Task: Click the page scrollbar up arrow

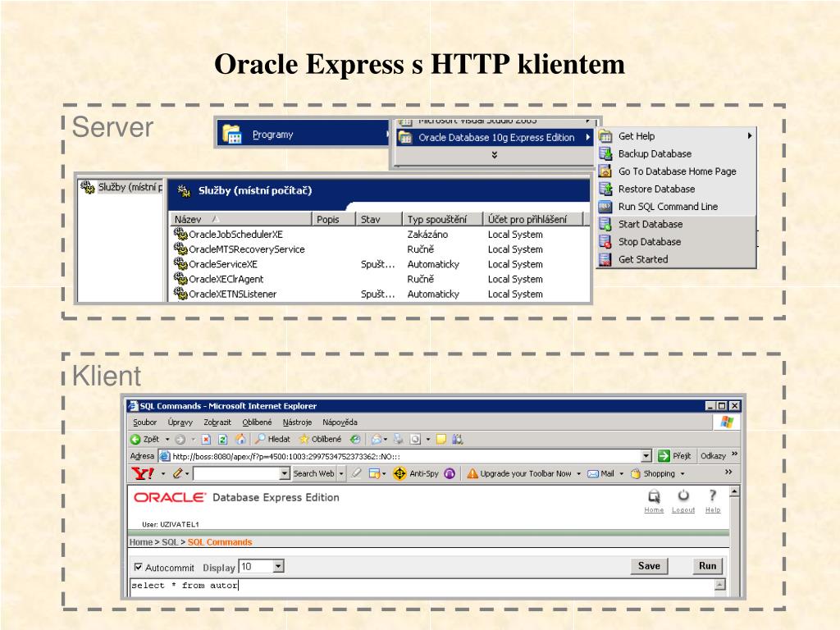Action: [x=734, y=491]
